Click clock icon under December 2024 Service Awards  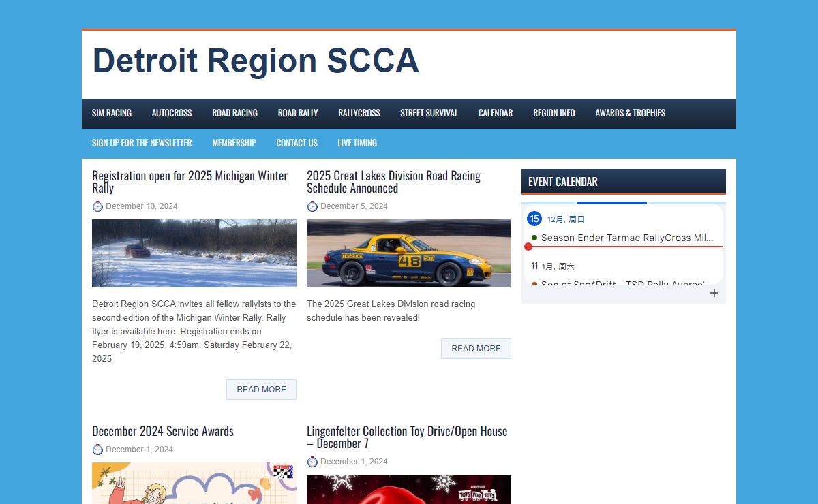pyautogui.click(x=97, y=450)
